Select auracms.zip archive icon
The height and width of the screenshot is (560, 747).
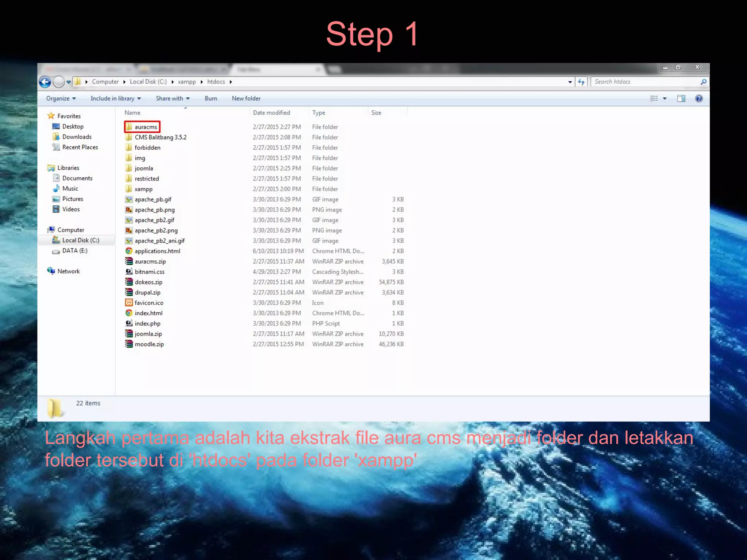click(x=129, y=261)
